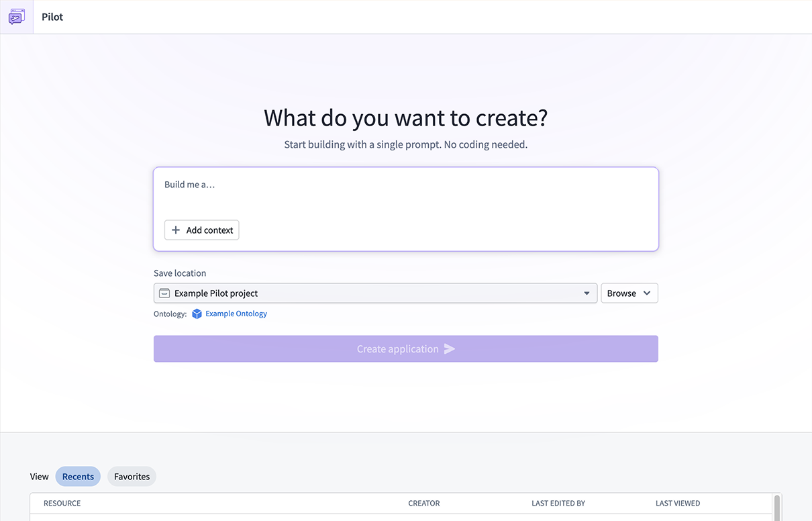Click the RESOURCE column header
This screenshot has width=812, height=521.
[x=61, y=503]
